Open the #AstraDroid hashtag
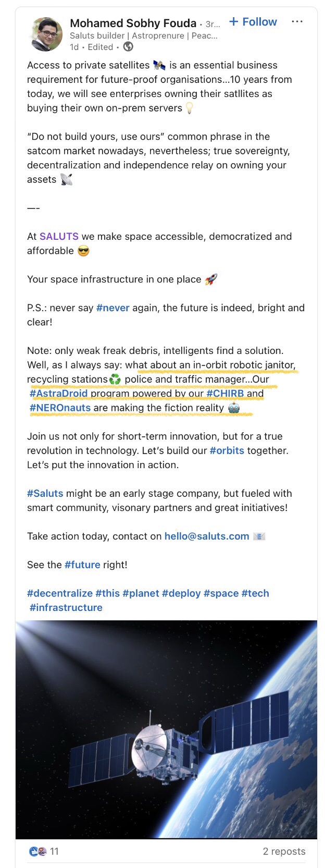This screenshot has width=325, height=868. pyautogui.click(x=58, y=393)
